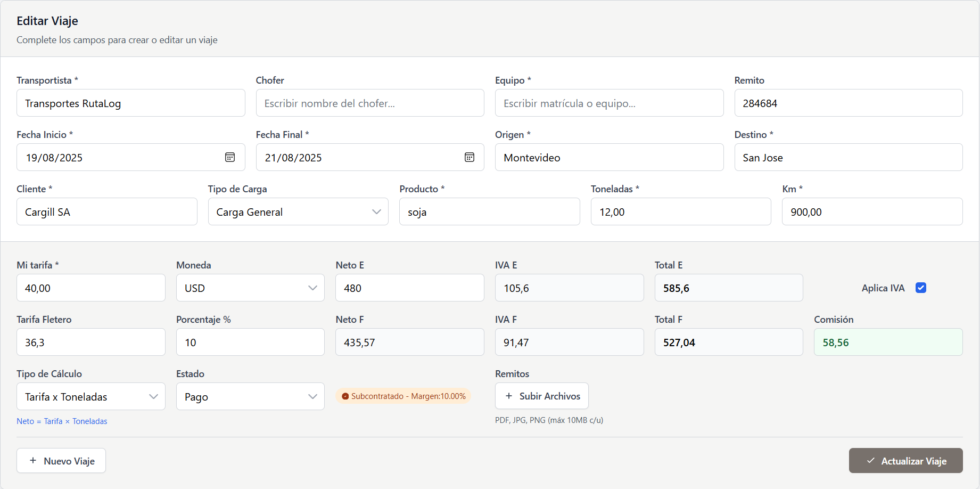Open the Estado Pago dropdown

point(250,396)
